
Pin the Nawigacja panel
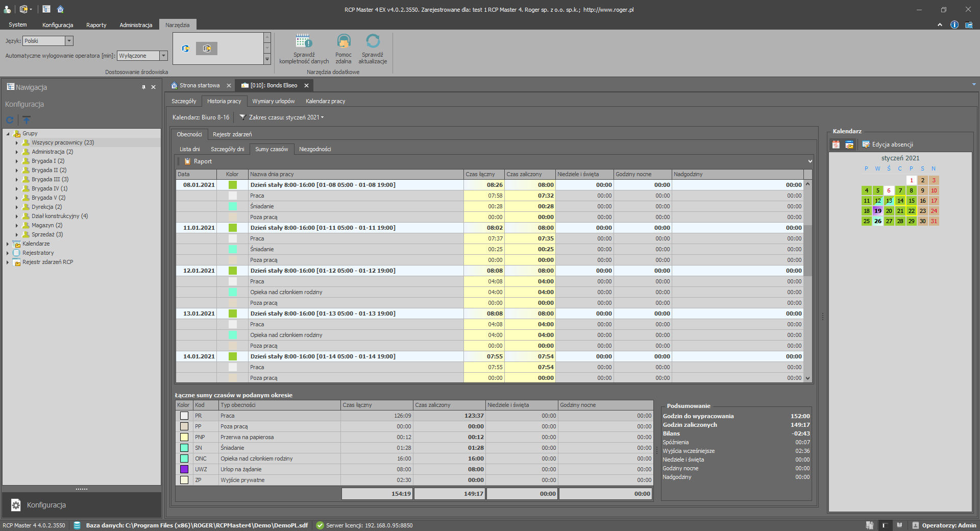pyautogui.click(x=143, y=87)
